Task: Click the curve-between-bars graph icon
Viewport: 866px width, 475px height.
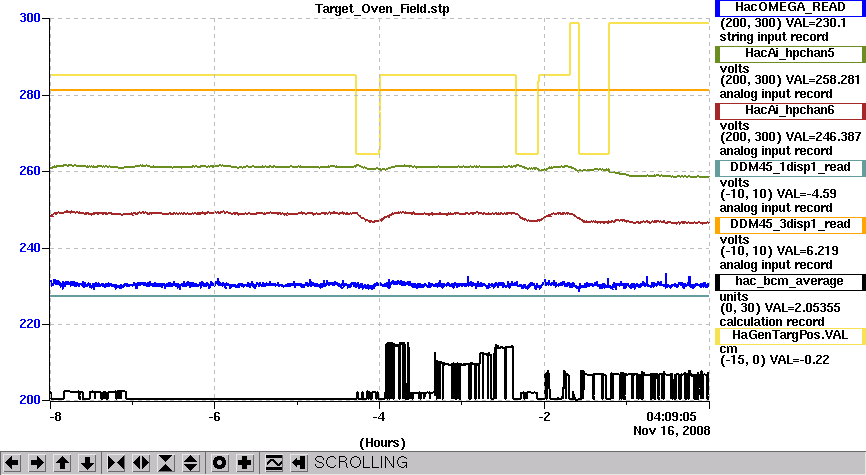Action: click(274, 463)
